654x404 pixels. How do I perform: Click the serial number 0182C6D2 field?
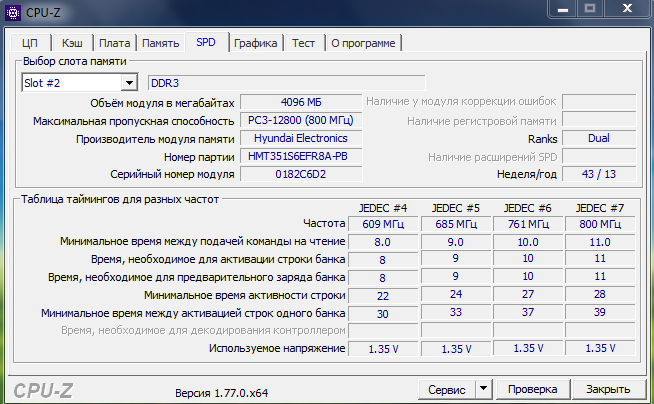tap(300, 175)
